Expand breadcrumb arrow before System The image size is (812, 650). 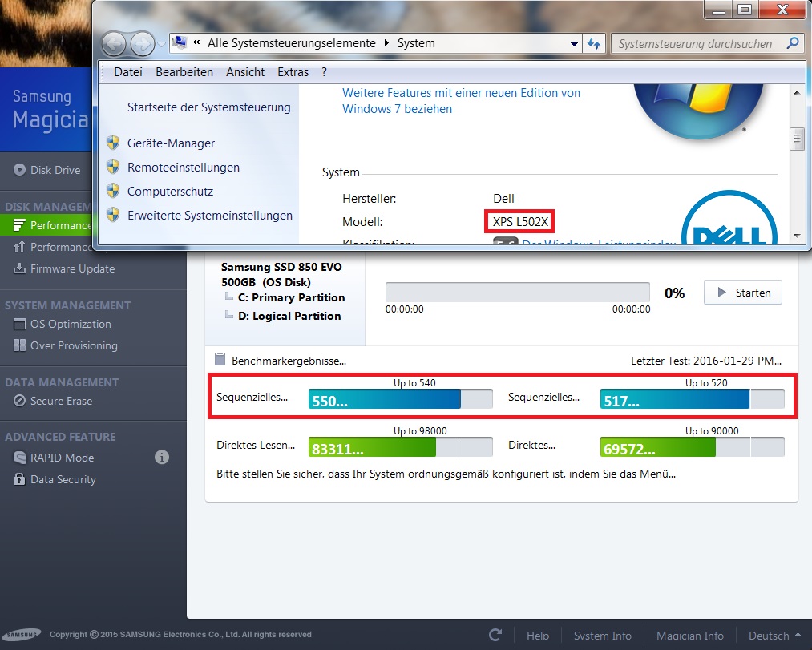(x=386, y=43)
